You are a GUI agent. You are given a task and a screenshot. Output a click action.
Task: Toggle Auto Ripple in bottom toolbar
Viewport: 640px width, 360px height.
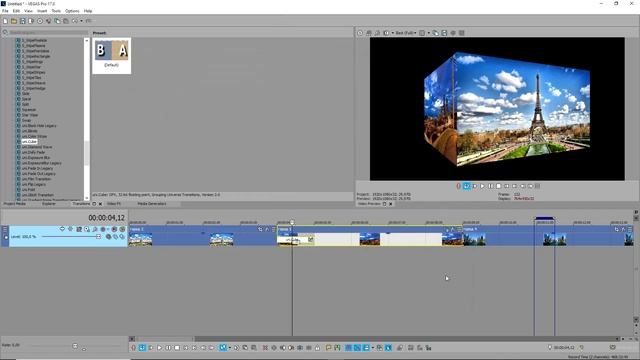click(x=366, y=348)
